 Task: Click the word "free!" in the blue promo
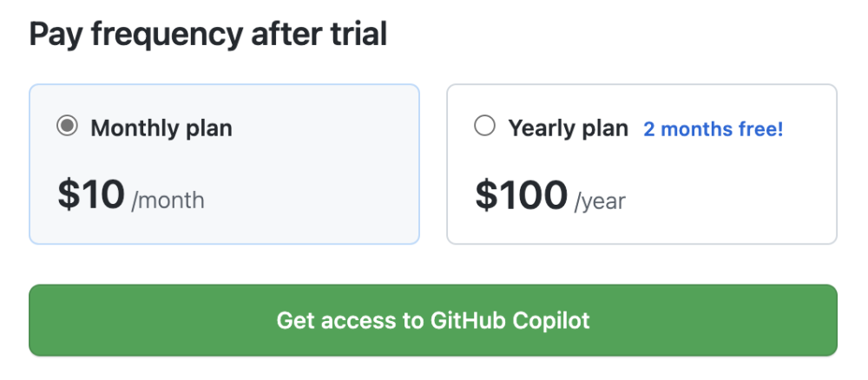click(759, 129)
